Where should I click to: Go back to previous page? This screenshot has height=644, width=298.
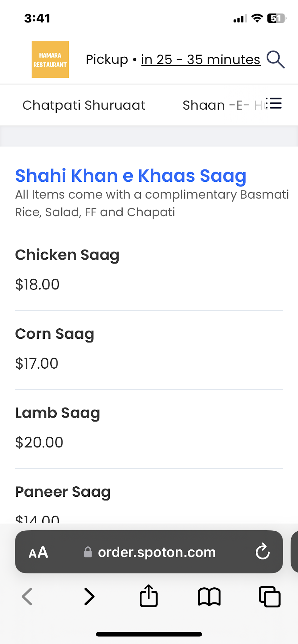(x=27, y=597)
